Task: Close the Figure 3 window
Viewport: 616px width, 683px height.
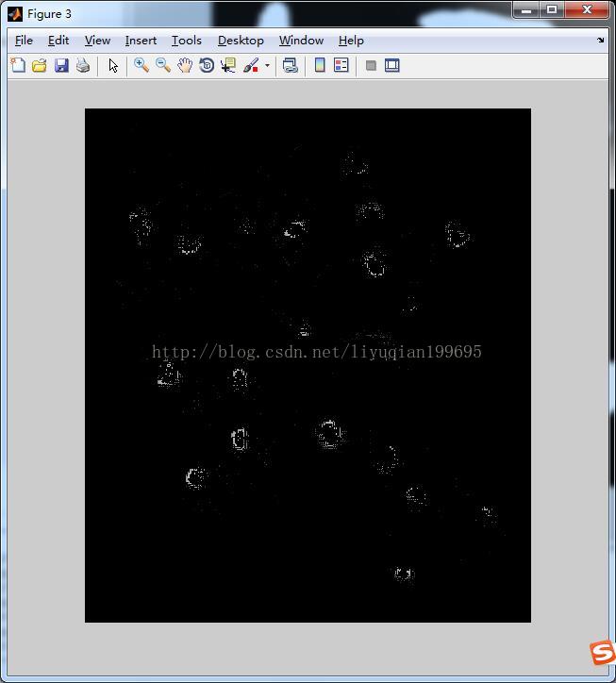Action: click(587, 10)
